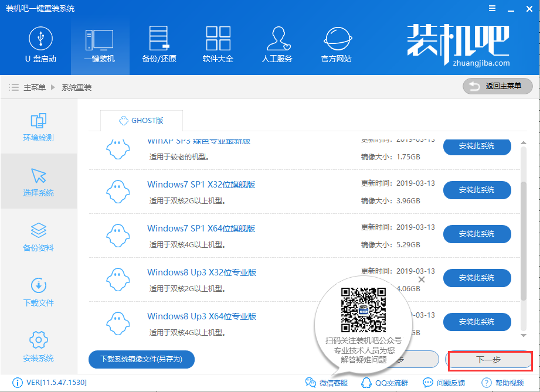Select the GHOST版 tab
This screenshot has width=540, height=392.
pos(141,121)
